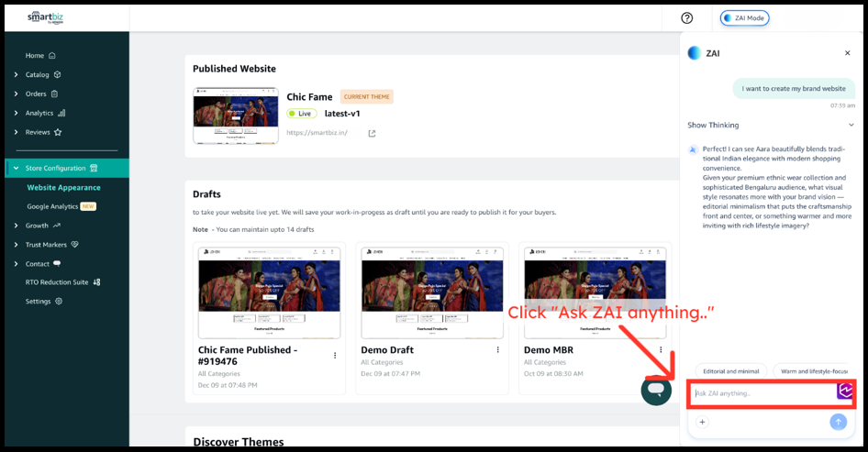Choose the Warm and lifestyle-focused suggestion
The height and width of the screenshot is (452, 868).
point(814,371)
